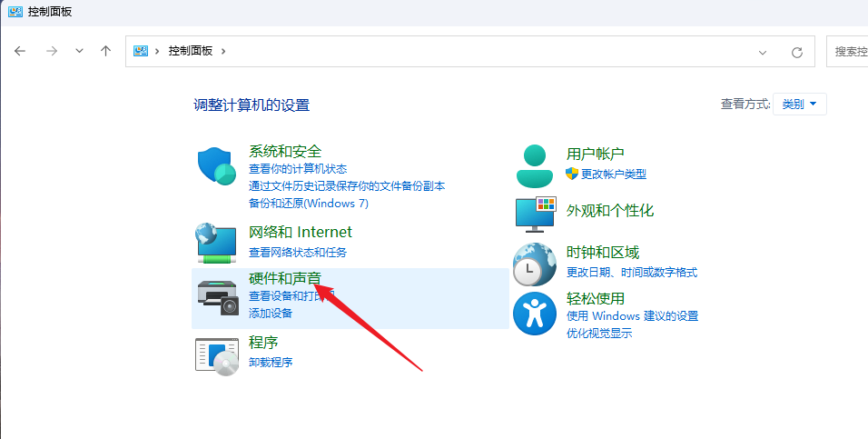Click the Control Panel icon in address bar
This screenshot has width=868, height=439.
[141, 51]
